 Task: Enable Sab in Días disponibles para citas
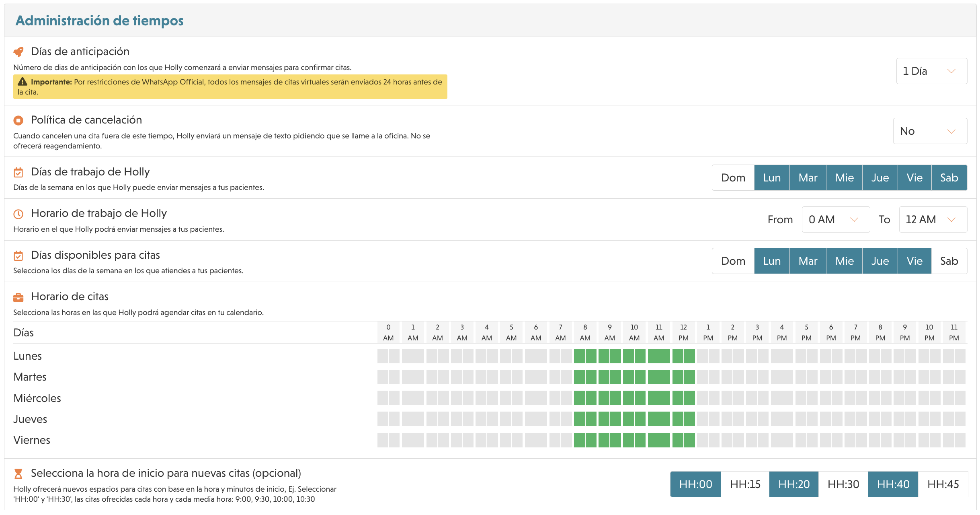[949, 261]
